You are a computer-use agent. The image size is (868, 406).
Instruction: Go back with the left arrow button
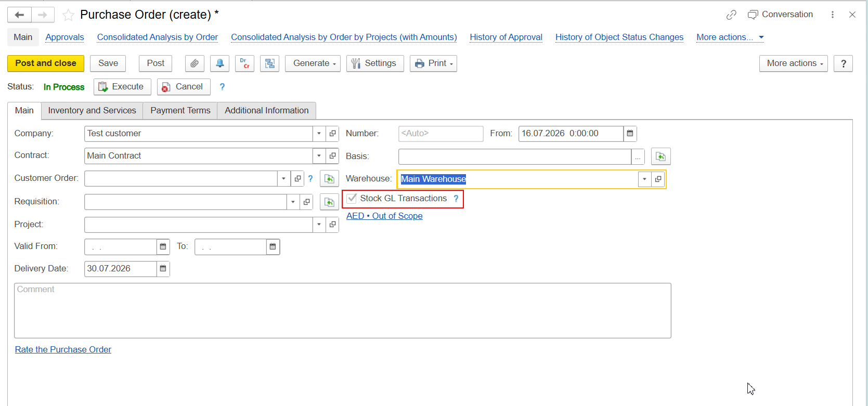19,15
